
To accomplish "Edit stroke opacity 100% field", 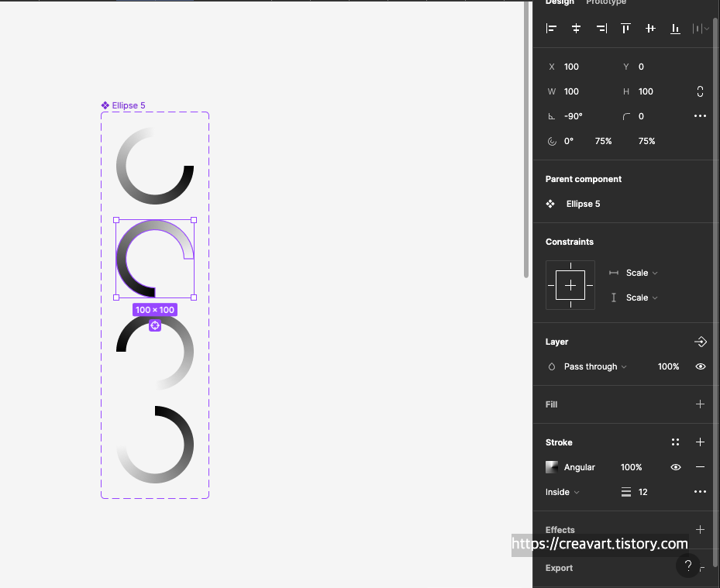I will point(632,467).
